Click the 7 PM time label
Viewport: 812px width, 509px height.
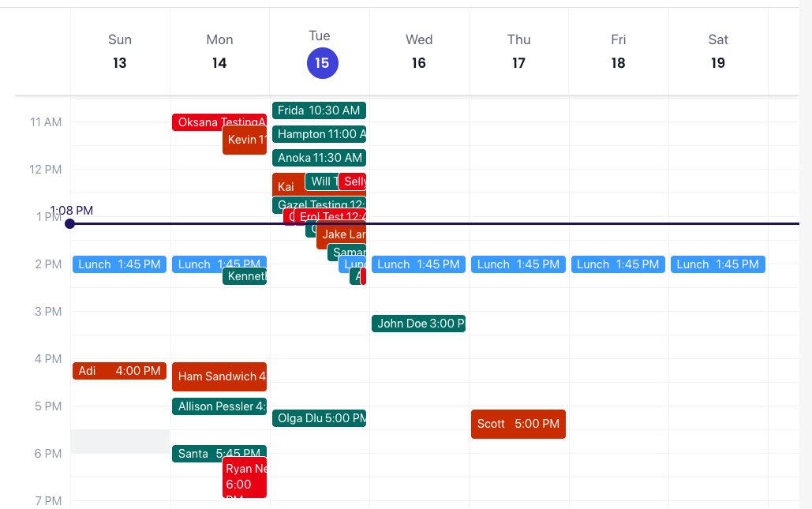tap(48, 501)
